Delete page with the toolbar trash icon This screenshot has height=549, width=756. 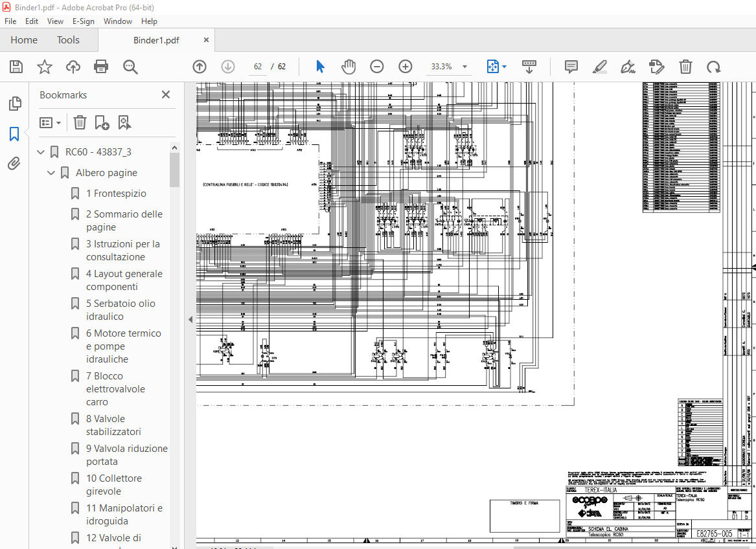coord(685,67)
